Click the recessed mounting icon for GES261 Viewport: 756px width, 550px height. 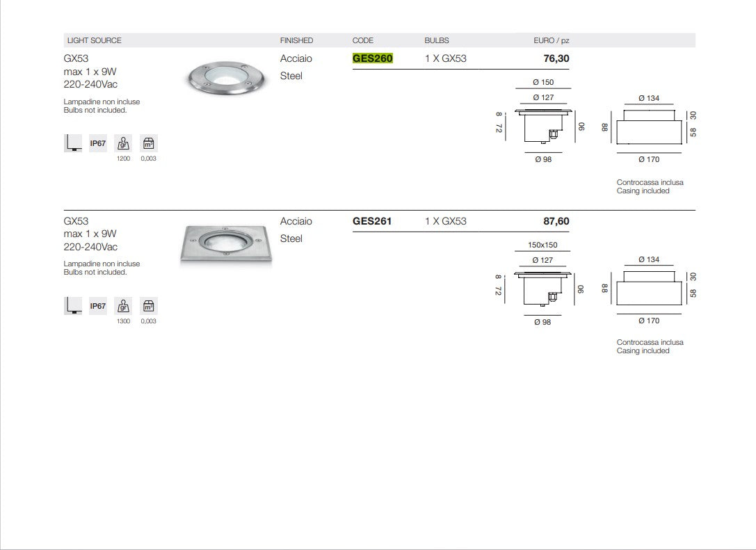[72, 306]
